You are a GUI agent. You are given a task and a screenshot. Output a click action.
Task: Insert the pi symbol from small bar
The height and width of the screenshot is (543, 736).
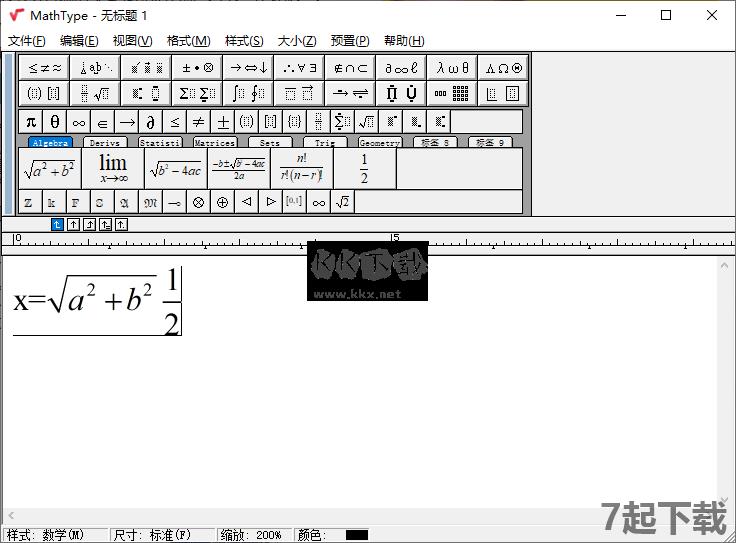[x=31, y=122]
